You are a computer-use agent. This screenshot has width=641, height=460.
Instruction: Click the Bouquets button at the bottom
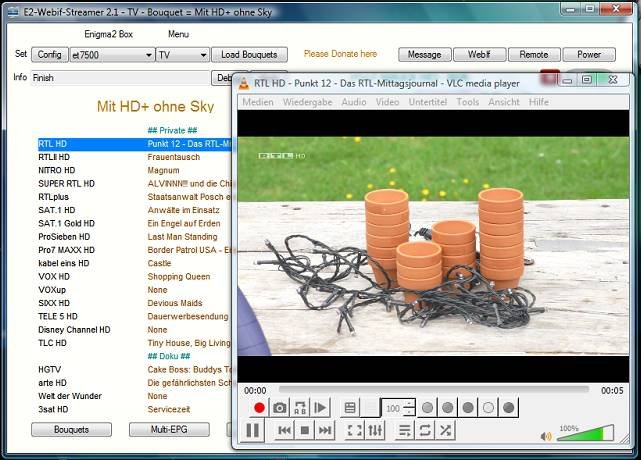click(72, 430)
